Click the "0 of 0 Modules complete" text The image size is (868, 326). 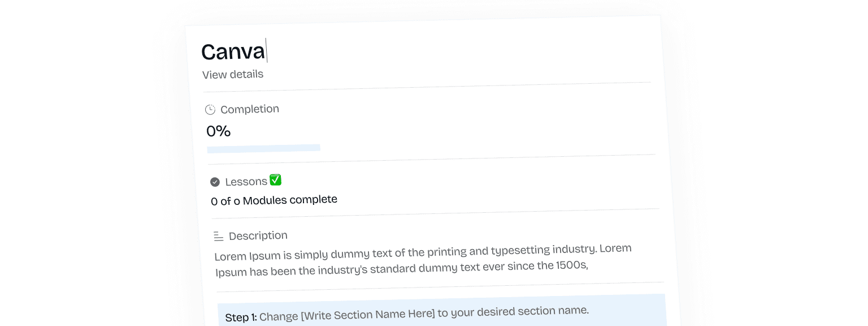[274, 200]
